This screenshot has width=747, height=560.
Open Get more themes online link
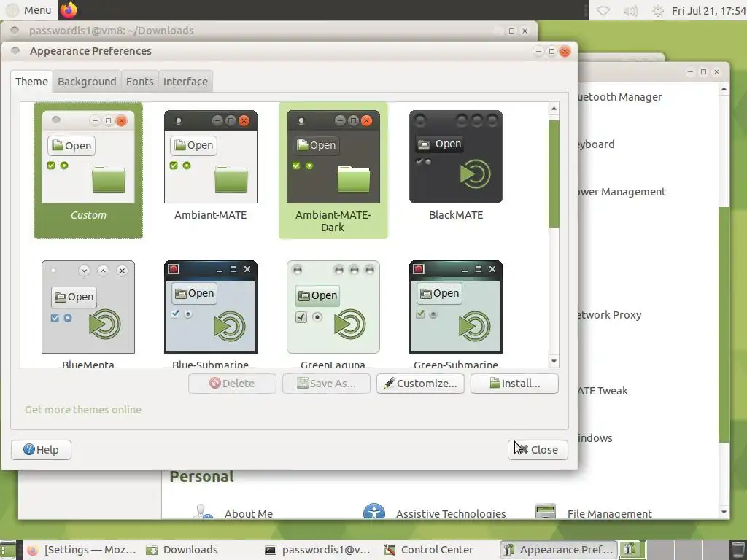(83, 410)
